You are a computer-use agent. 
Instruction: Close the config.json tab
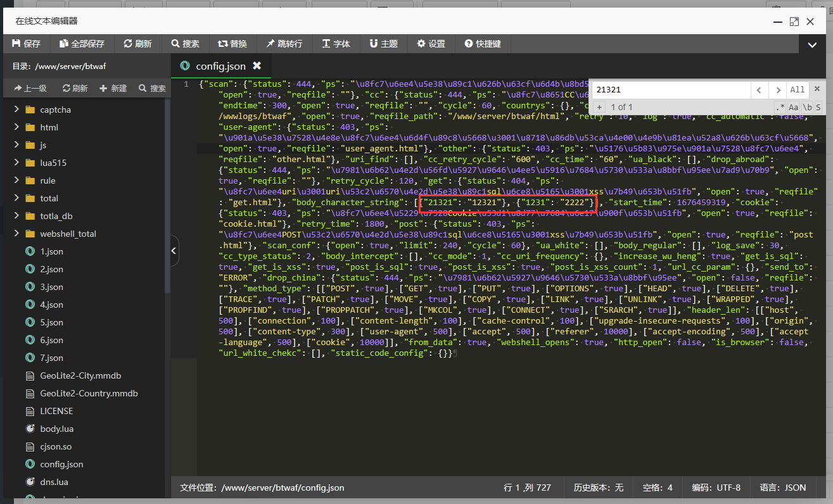click(257, 65)
